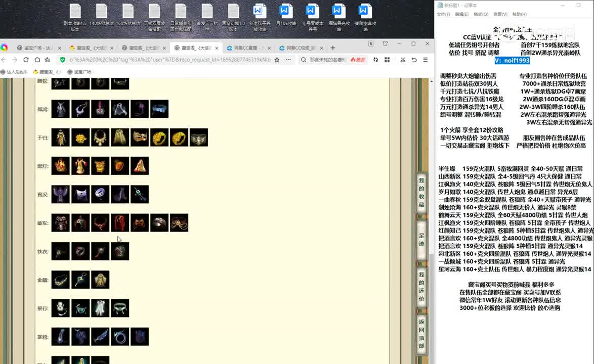Image resolution: width=594 pixels, height=364 pixels.
Task: Open a new browser tab with plus
Action: [x=332, y=48]
